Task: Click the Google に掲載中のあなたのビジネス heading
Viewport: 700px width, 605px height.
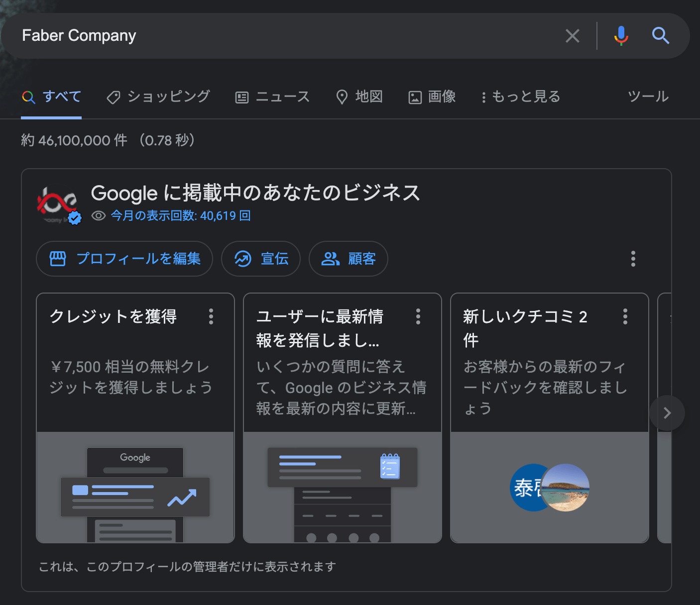Action: [256, 193]
